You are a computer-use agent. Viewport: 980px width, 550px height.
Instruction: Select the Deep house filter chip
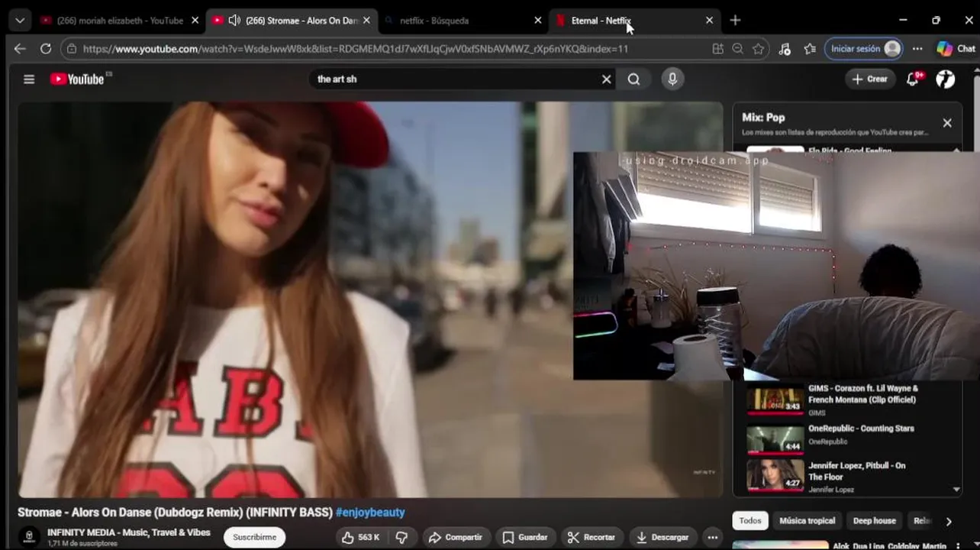(x=874, y=521)
